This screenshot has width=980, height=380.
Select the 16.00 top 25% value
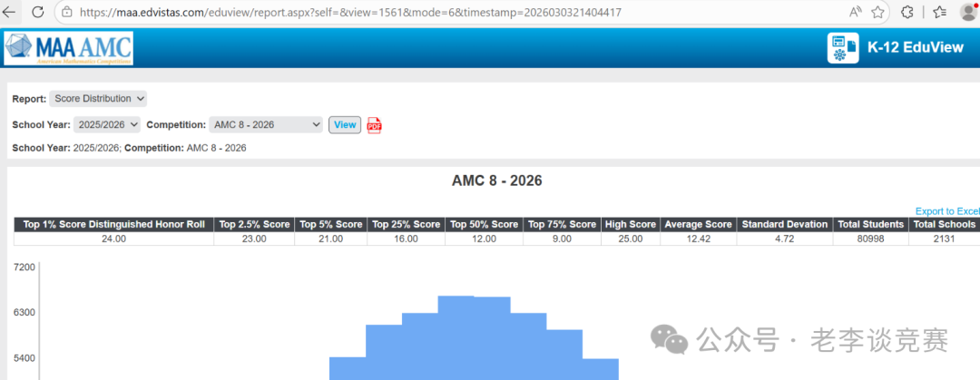[407, 239]
